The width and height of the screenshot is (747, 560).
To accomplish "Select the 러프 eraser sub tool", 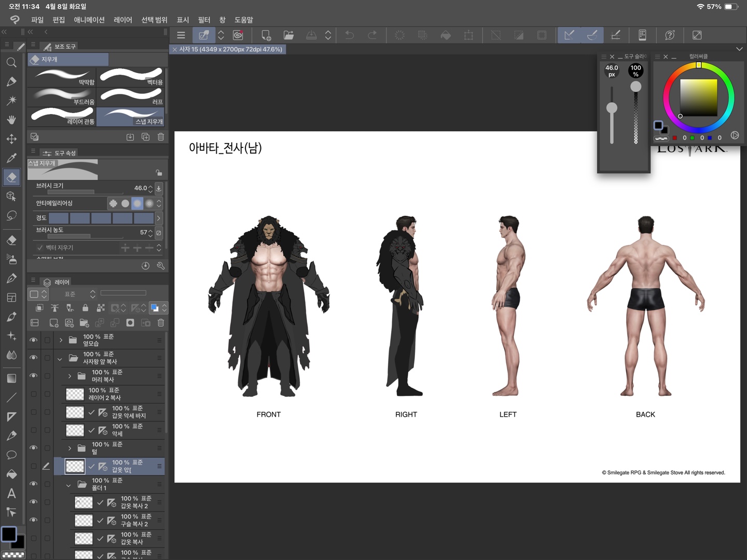I will 131,96.
